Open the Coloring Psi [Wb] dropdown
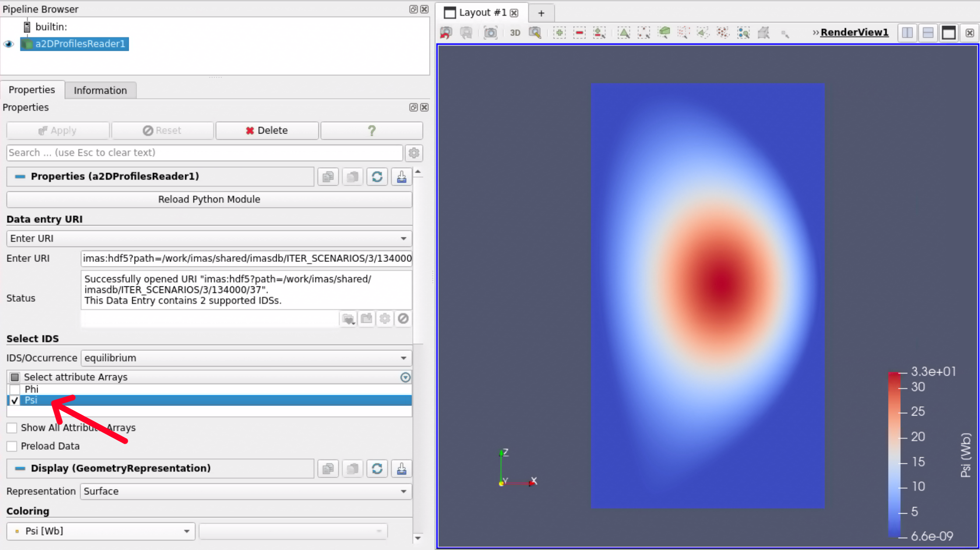 pos(101,531)
